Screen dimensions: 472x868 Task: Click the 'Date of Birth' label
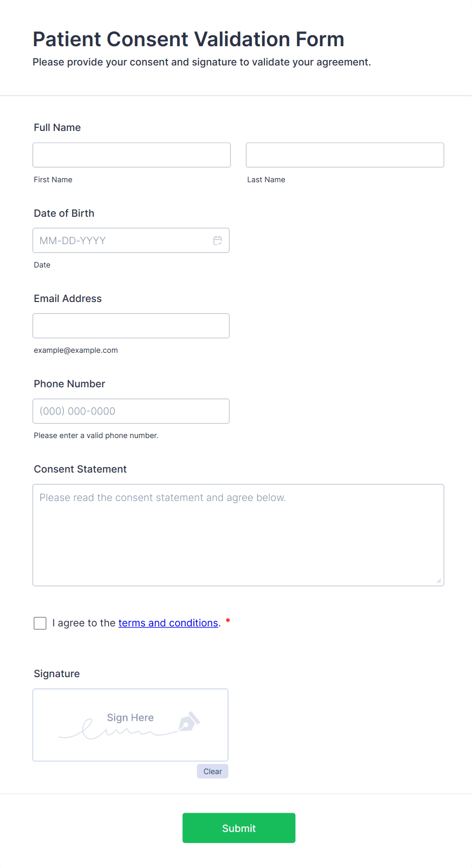[x=64, y=213]
